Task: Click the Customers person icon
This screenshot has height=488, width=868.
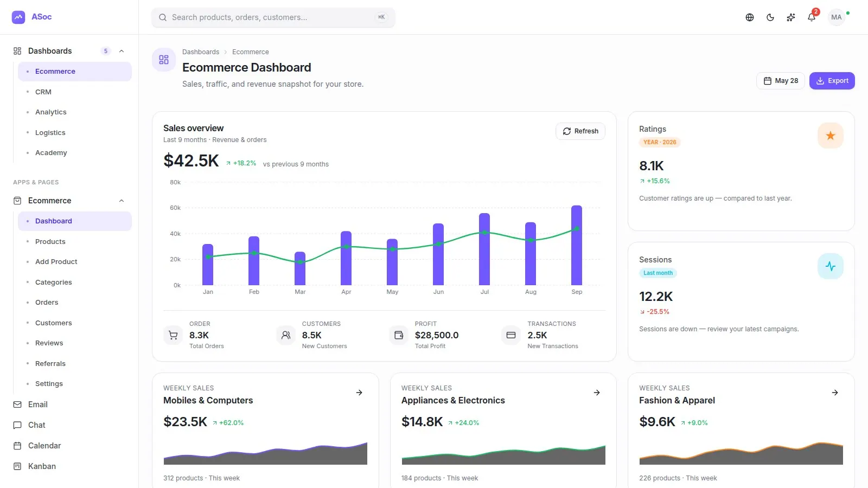Action: tap(286, 335)
